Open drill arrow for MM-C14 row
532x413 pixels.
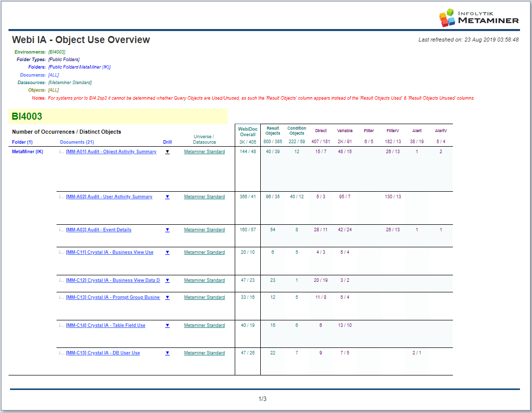coord(167,325)
